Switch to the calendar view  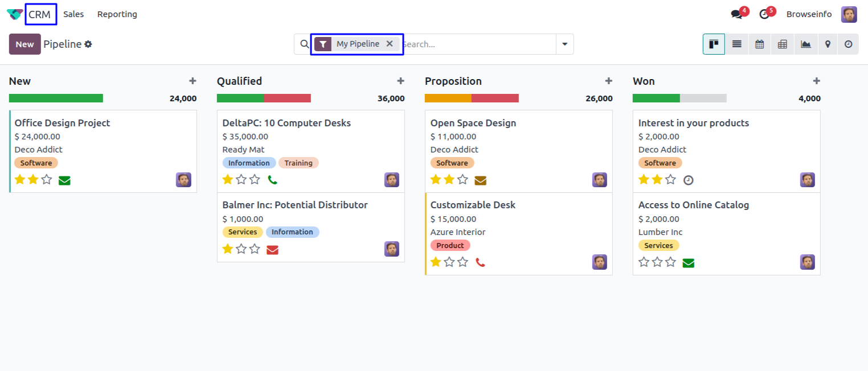(x=759, y=44)
